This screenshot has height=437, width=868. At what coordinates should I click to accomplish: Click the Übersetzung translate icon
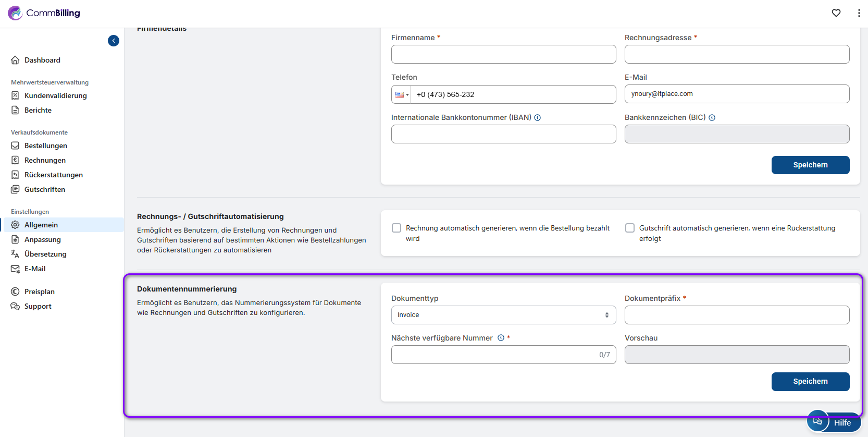pyautogui.click(x=15, y=254)
